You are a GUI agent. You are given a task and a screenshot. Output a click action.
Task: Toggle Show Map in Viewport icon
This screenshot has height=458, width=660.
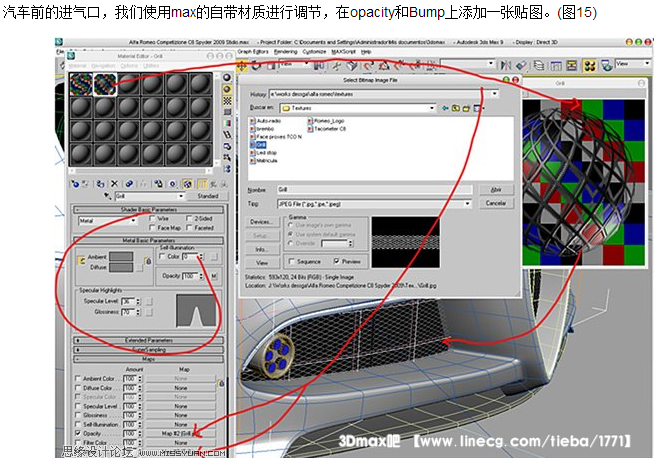pyautogui.click(x=187, y=184)
